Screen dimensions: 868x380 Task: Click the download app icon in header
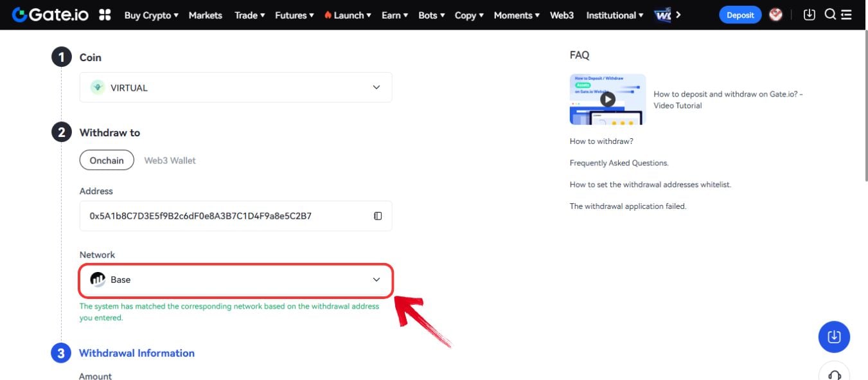point(810,14)
